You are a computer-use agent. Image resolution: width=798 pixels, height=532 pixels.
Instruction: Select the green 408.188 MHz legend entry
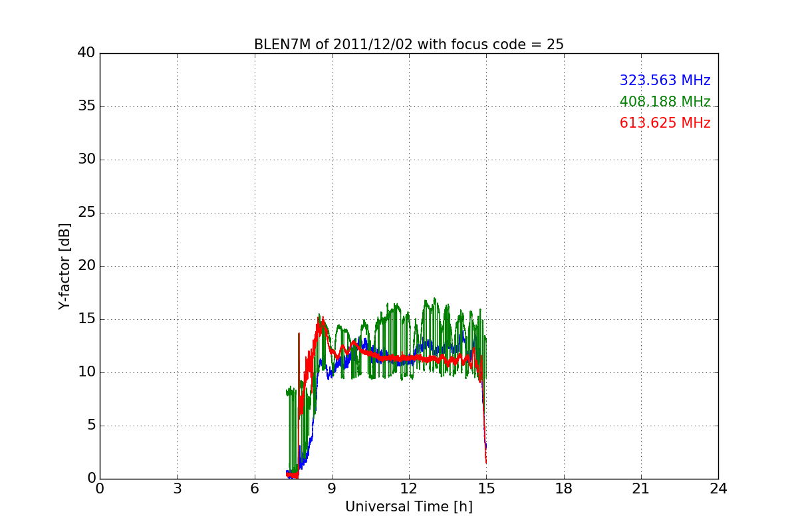tap(665, 102)
